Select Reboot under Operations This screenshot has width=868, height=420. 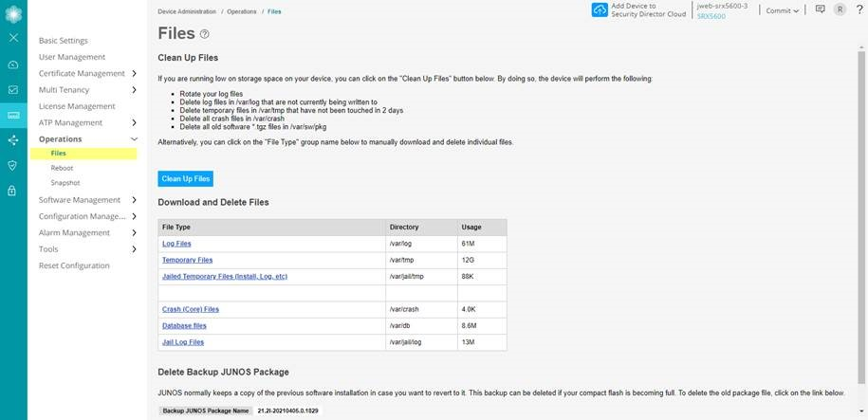coord(62,168)
